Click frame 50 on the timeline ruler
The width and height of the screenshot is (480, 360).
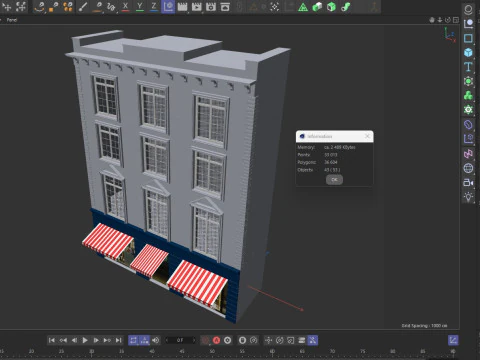point(212,351)
